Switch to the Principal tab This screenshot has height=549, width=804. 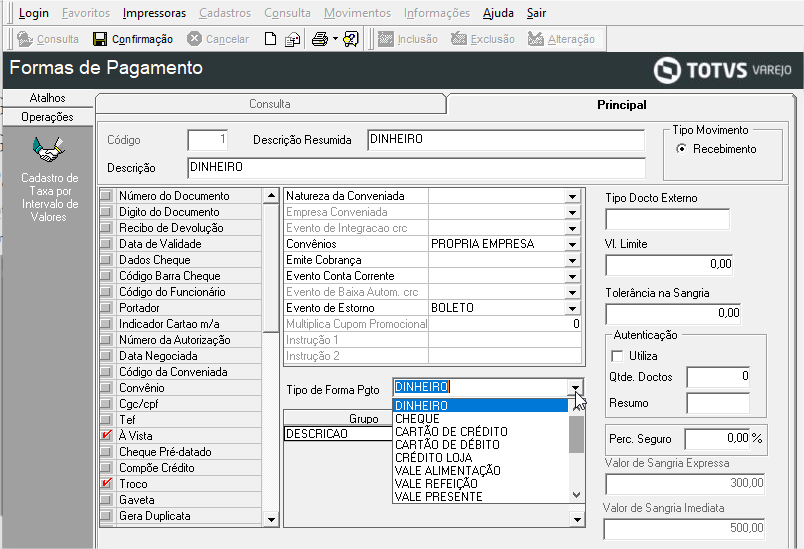click(x=621, y=105)
